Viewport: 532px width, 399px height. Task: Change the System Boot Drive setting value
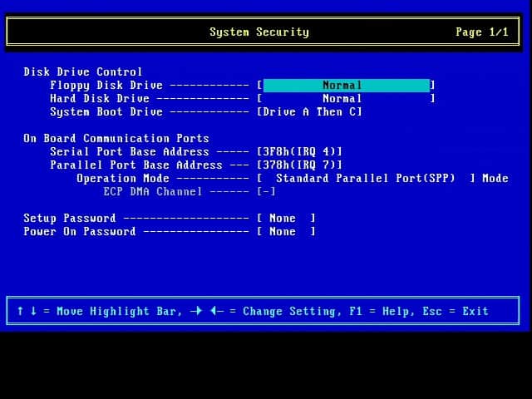(309, 112)
